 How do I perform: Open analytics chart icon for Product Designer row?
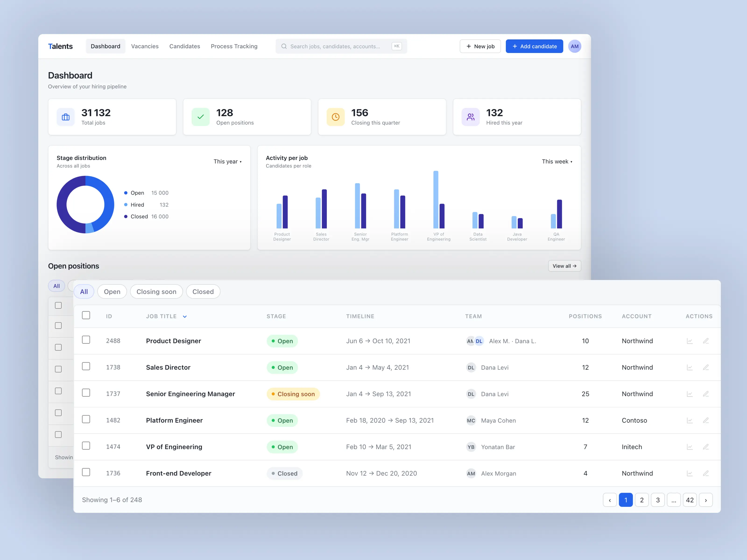690,341
